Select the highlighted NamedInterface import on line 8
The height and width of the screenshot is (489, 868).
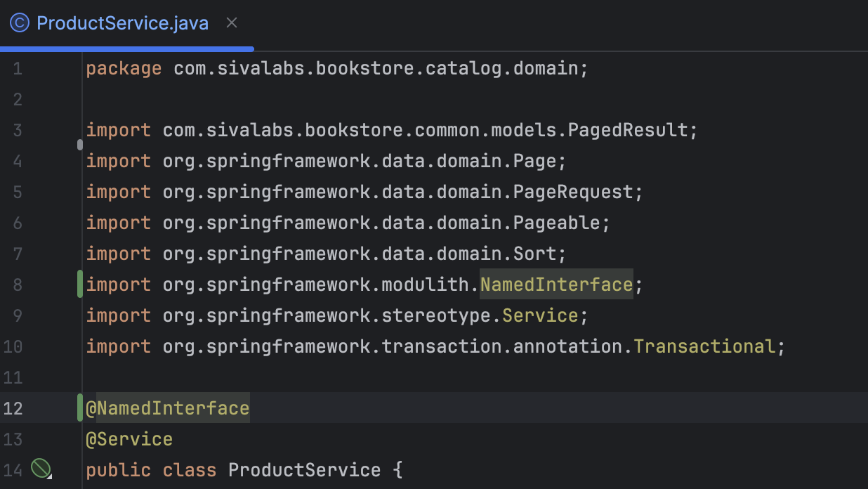tap(555, 285)
